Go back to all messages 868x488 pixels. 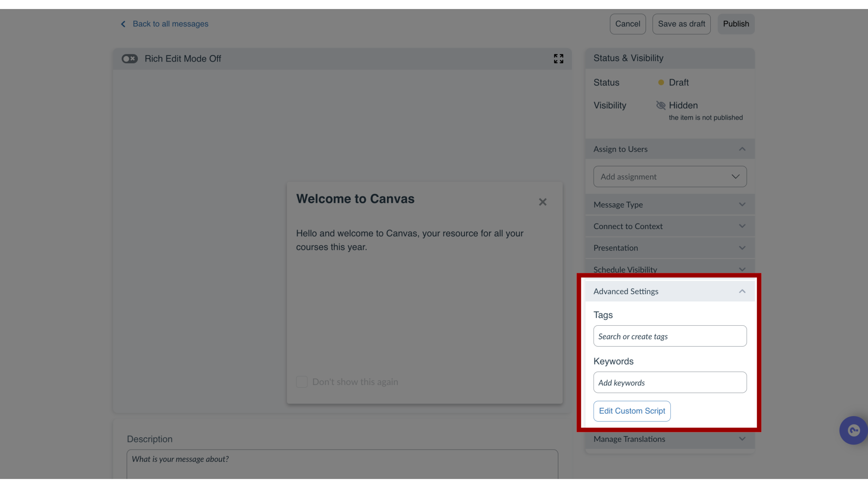point(170,24)
